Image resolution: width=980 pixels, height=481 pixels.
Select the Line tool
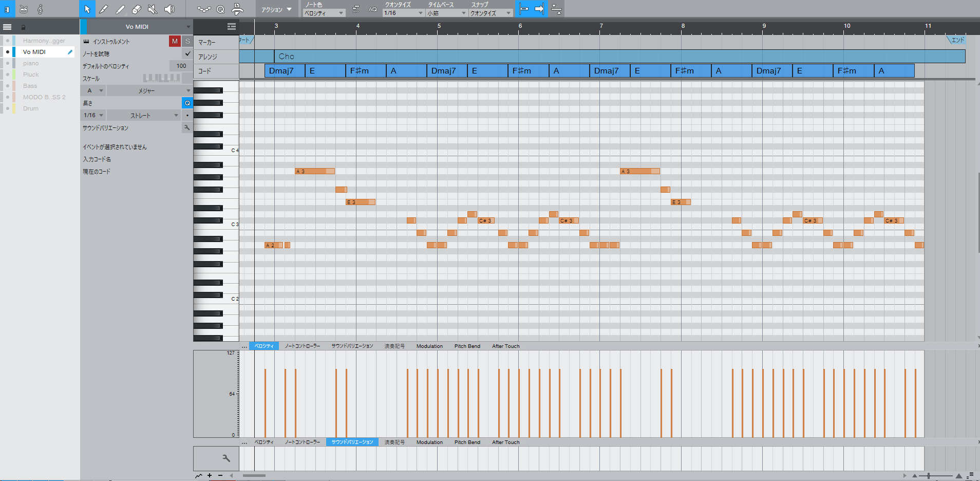[120, 9]
